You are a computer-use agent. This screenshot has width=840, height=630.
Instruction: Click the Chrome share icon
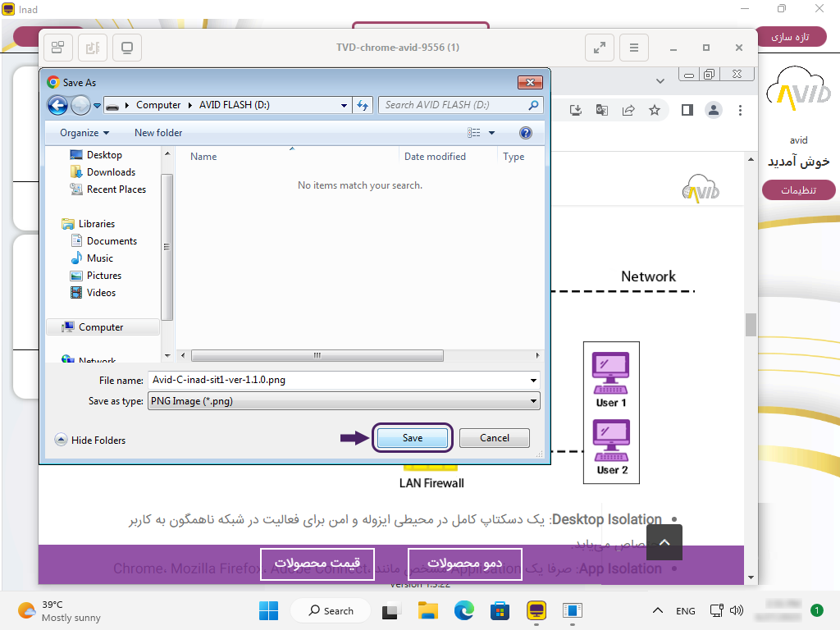click(628, 111)
